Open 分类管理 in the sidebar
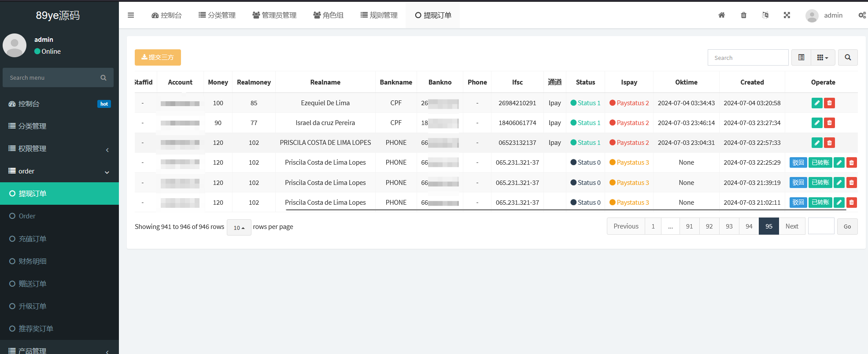This screenshot has height=354, width=868. 59,126
